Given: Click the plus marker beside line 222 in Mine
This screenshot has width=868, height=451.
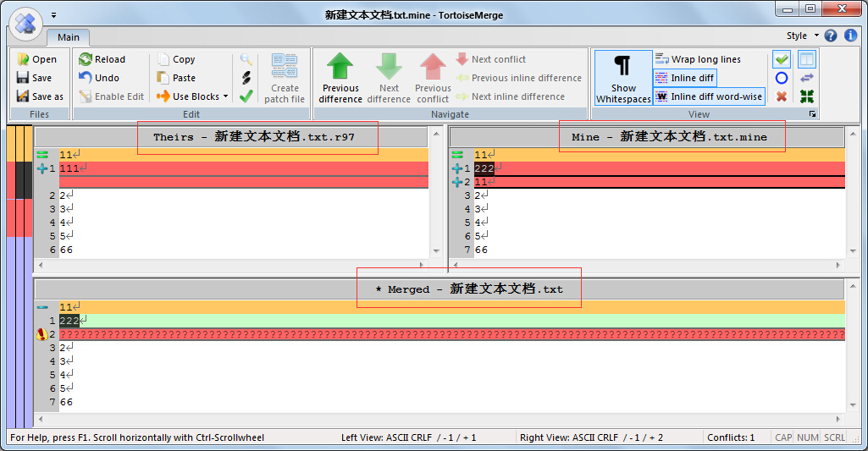Looking at the screenshot, I should pyautogui.click(x=457, y=168).
